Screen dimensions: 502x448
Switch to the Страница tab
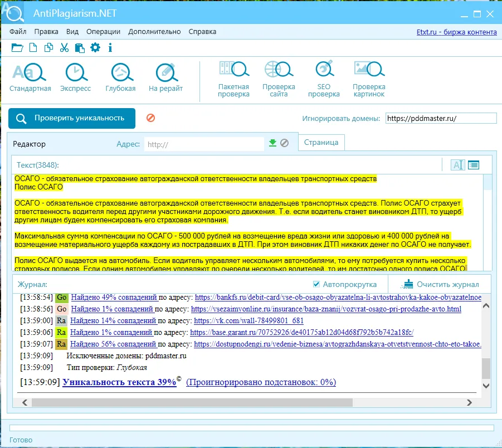321,142
